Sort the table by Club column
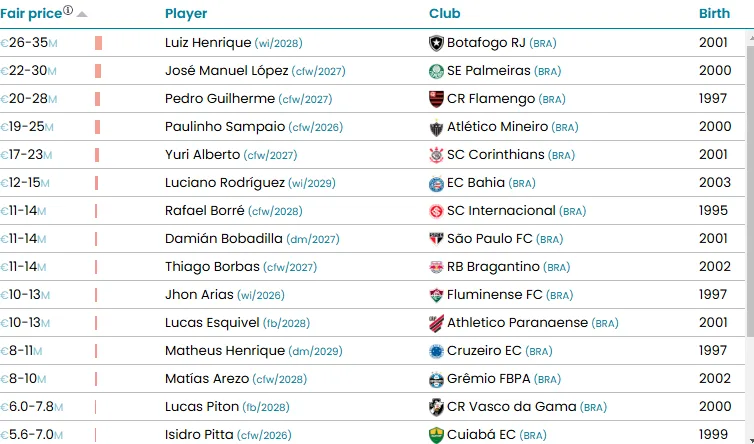Viewport: 754px width, 444px height. tap(445, 14)
